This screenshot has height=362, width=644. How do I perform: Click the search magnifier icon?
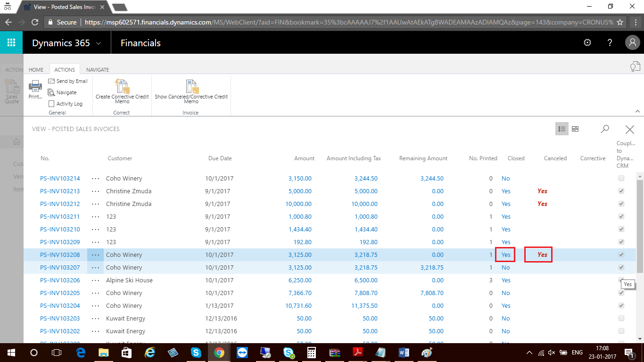pyautogui.click(x=605, y=129)
